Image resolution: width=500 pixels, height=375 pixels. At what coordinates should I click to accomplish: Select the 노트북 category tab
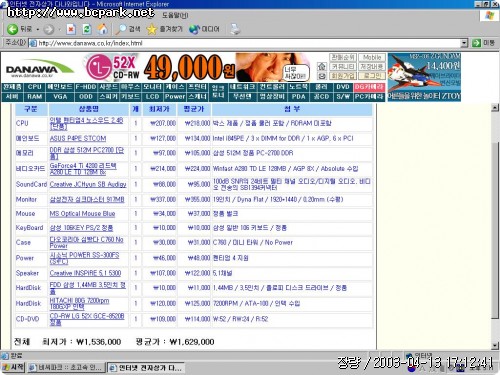298,87
